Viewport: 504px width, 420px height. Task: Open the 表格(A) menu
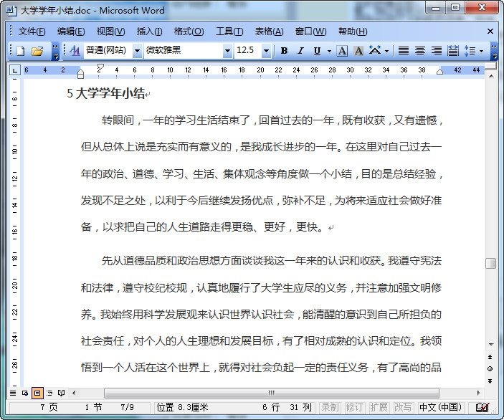tap(269, 32)
